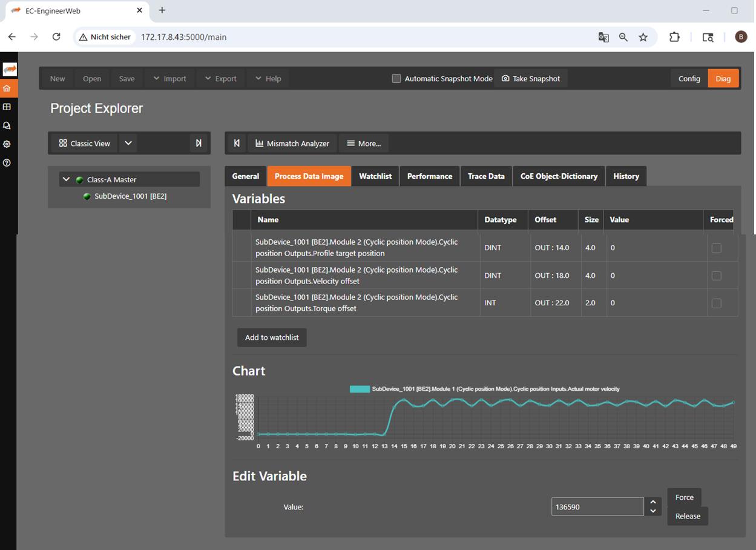Open the grid icon in left sidebar
Screen dimensions: 756x550
tap(7, 107)
